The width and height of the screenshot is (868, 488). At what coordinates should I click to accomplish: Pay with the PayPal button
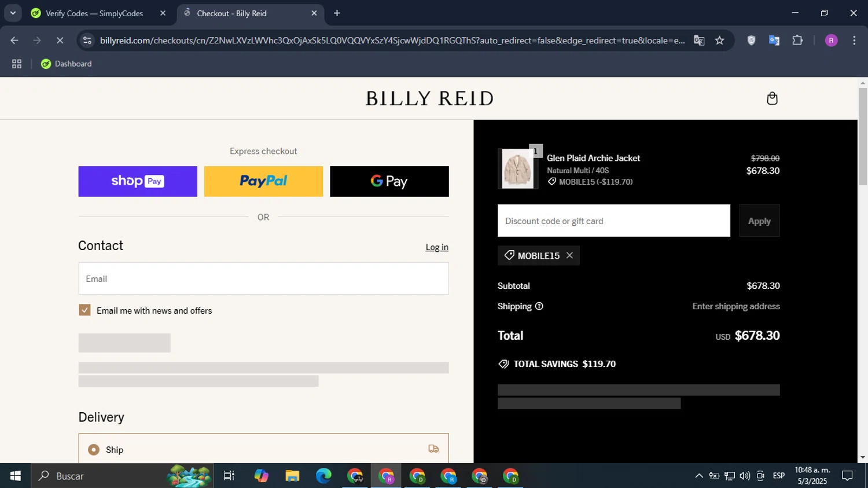coord(263,181)
